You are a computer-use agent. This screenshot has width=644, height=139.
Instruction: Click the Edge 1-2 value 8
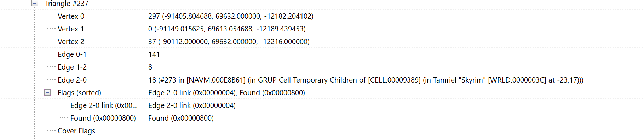click(150, 67)
